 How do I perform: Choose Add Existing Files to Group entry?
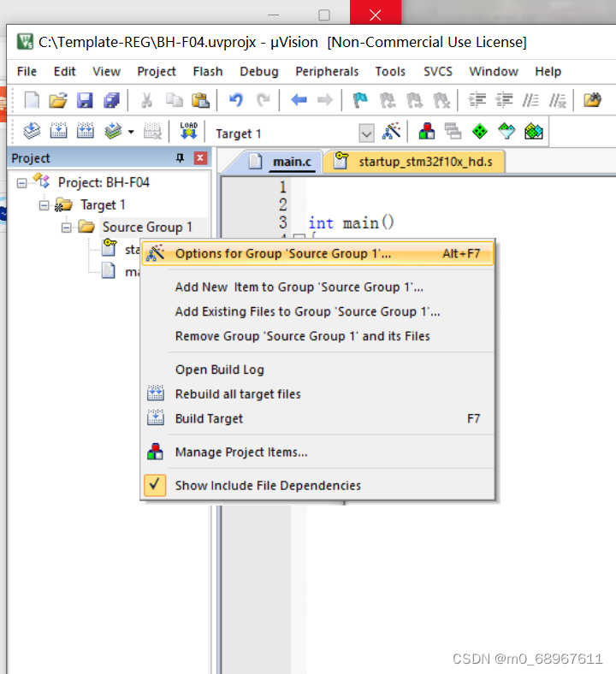pyautogui.click(x=317, y=311)
